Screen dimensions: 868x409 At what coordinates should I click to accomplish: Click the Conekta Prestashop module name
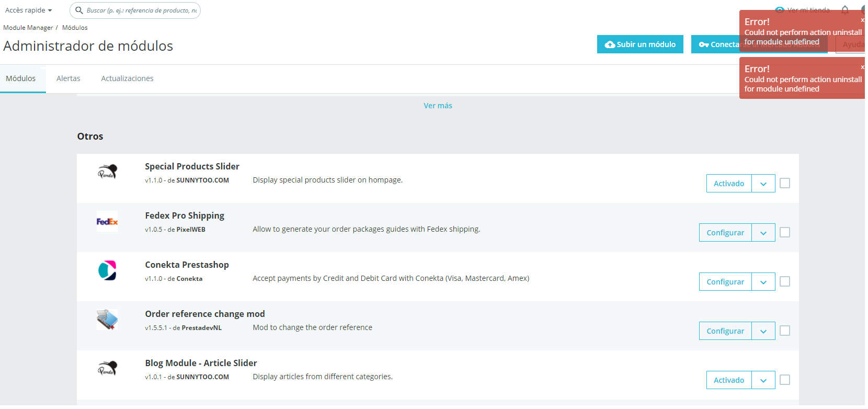click(187, 265)
